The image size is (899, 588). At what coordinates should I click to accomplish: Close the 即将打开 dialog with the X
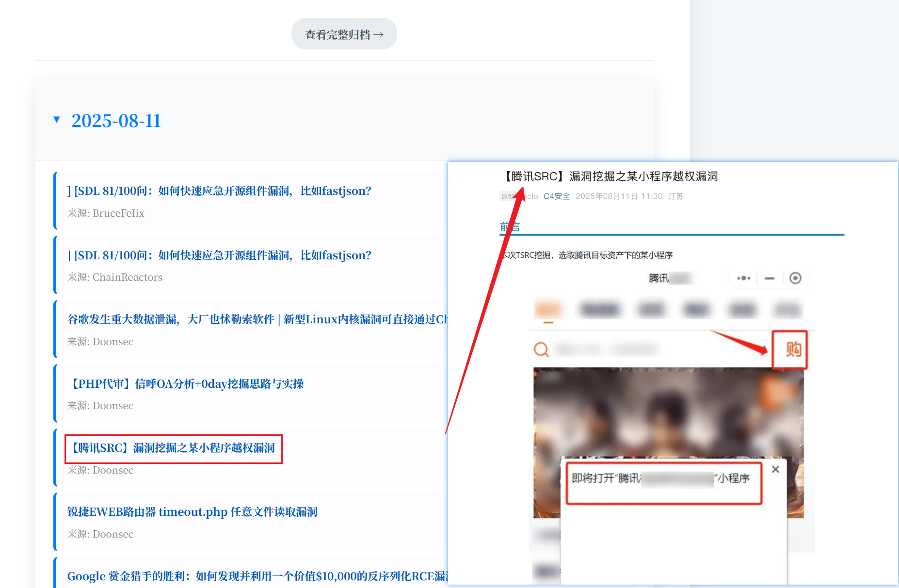[775, 469]
